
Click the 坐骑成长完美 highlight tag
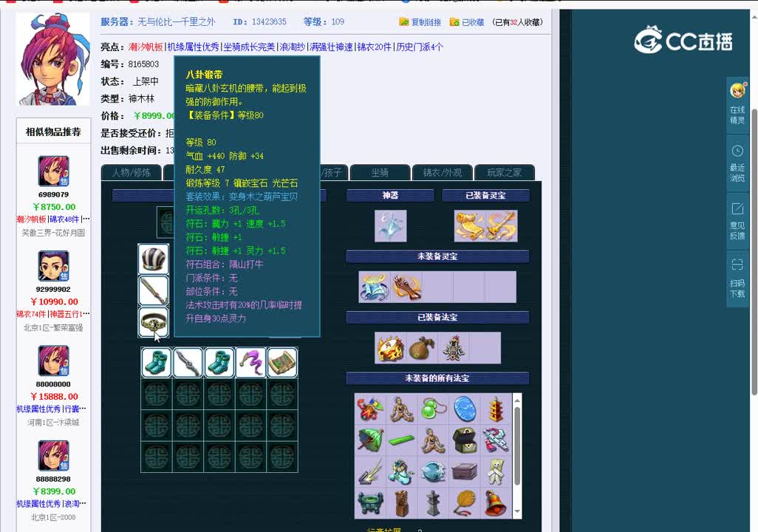[249, 47]
